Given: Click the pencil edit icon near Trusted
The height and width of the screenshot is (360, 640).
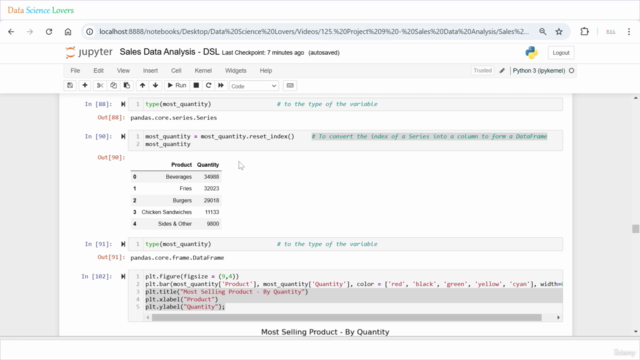Looking at the screenshot, I should click(502, 71).
